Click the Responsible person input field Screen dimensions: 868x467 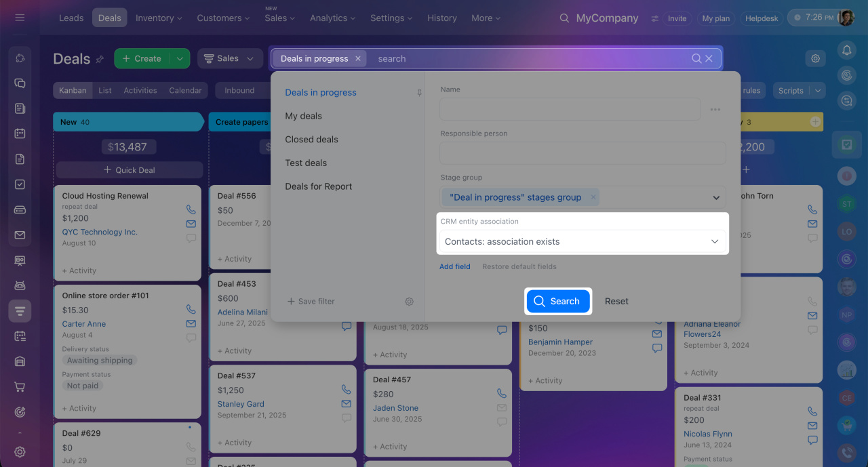[x=583, y=153]
